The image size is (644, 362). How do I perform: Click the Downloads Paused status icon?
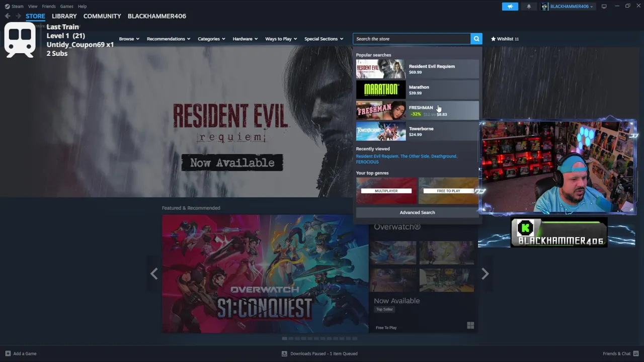click(285, 353)
